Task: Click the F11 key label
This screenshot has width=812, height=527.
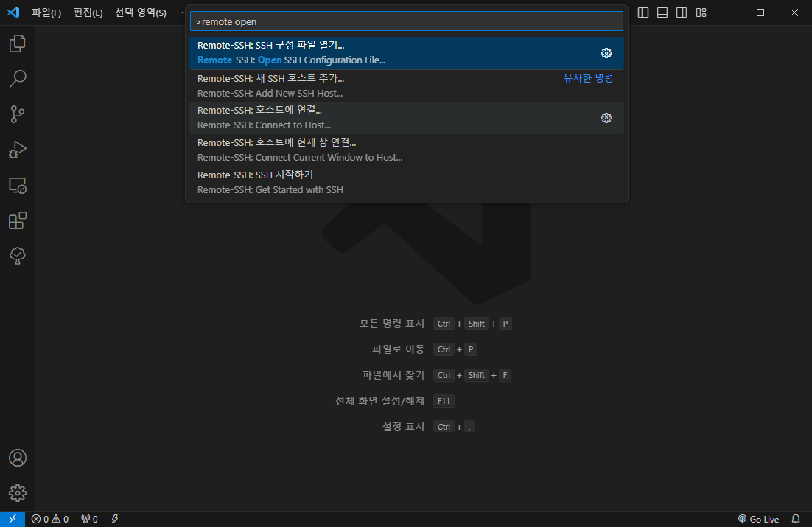Action: coord(444,401)
